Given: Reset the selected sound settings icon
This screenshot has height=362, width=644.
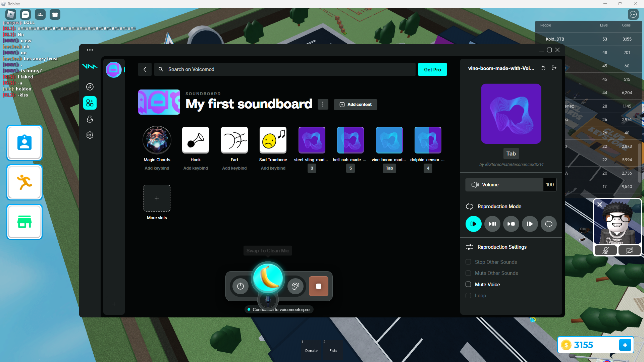Looking at the screenshot, I should tap(543, 68).
